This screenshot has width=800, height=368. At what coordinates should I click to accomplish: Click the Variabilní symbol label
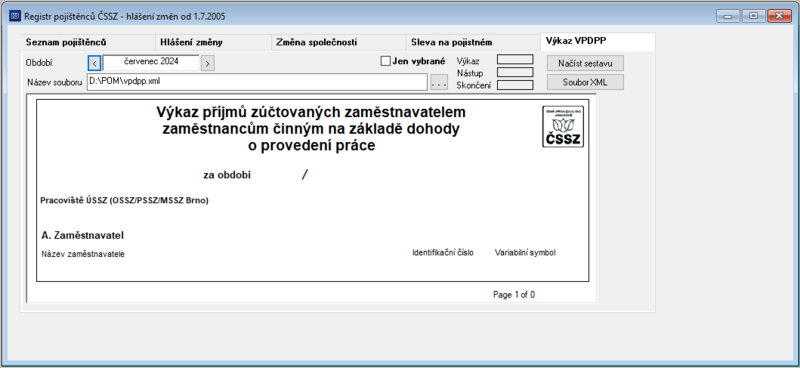pos(525,253)
